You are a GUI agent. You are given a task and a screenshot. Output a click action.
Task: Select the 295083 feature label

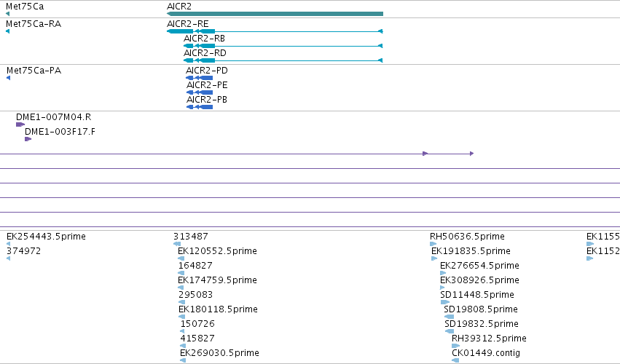click(195, 295)
